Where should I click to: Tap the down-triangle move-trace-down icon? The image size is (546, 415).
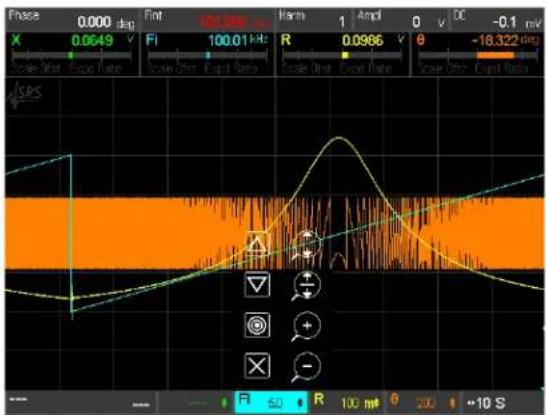tap(257, 284)
